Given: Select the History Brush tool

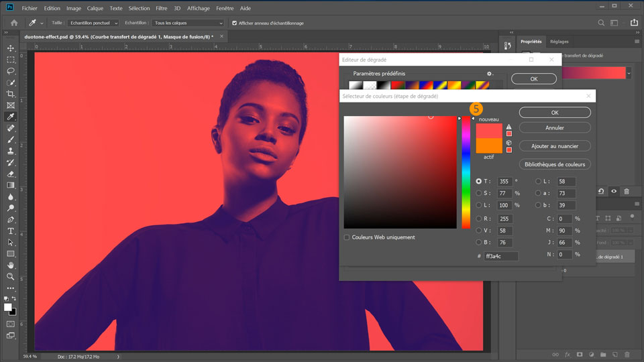Looking at the screenshot, I should click(x=11, y=162).
